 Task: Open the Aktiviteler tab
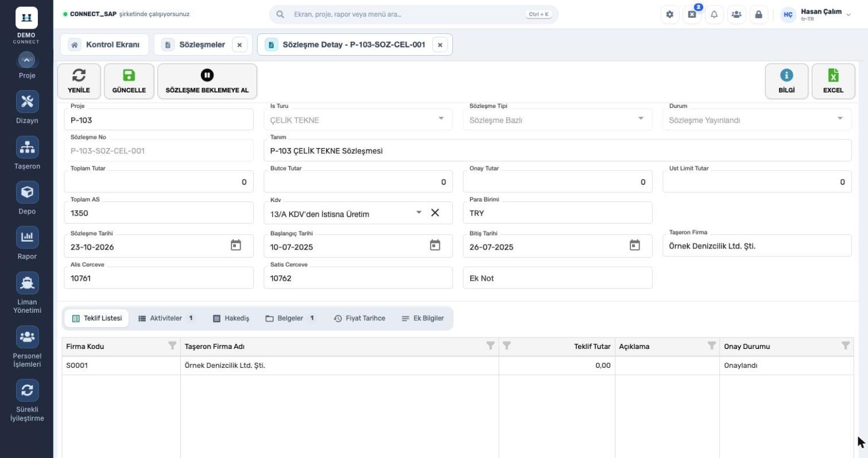tap(166, 318)
